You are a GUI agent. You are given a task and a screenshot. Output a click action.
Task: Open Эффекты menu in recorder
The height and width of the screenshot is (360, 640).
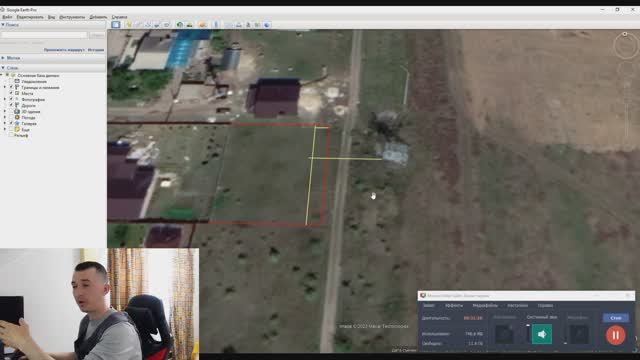pos(454,305)
